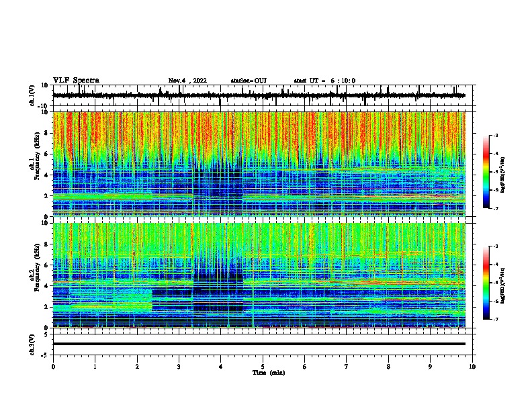Image resolution: width=532 pixels, height=411 pixels.
Task: Click the "ch.3(V)" vertical axis label
Action: tap(32, 345)
